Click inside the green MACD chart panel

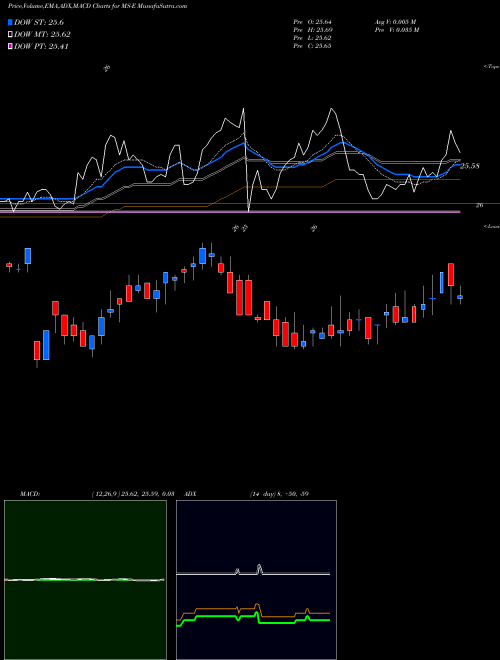coord(85,580)
